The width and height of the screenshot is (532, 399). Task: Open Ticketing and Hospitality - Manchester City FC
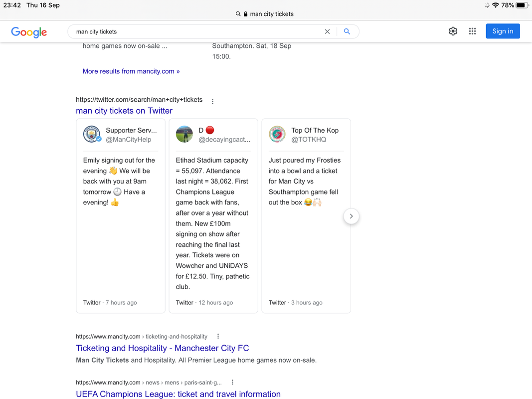click(x=162, y=348)
